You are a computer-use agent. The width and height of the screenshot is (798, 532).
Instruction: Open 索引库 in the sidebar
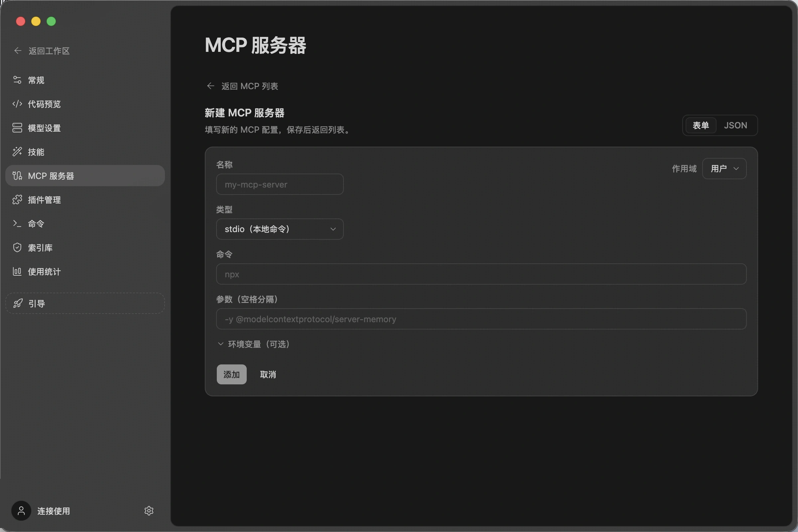(85, 248)
